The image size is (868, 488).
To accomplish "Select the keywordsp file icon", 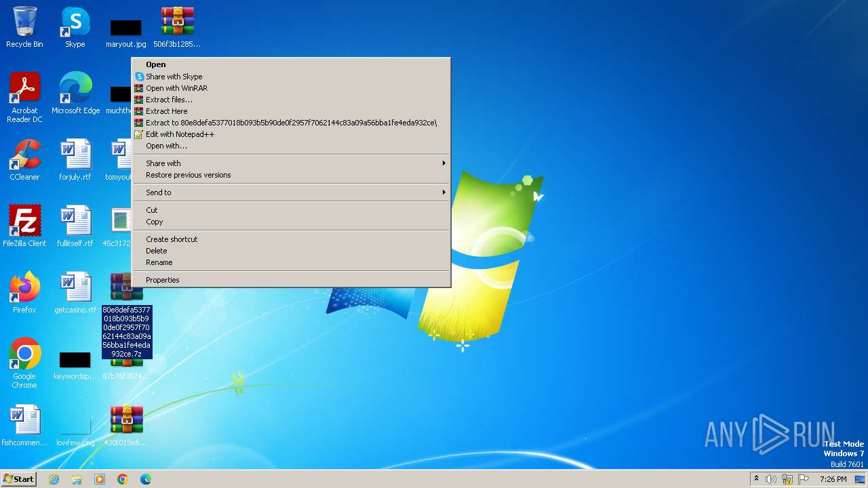I will point(75,365).
